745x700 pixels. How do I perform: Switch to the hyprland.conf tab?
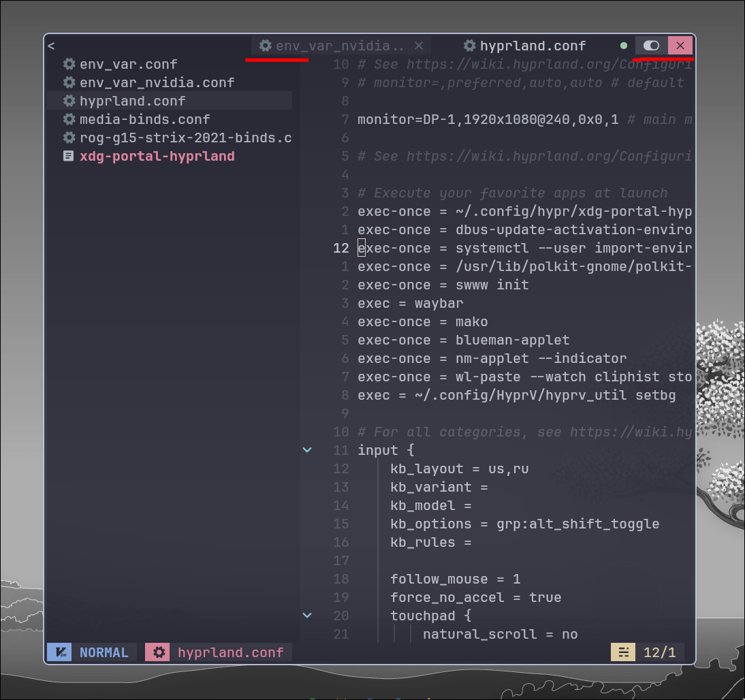pos(531,46)
